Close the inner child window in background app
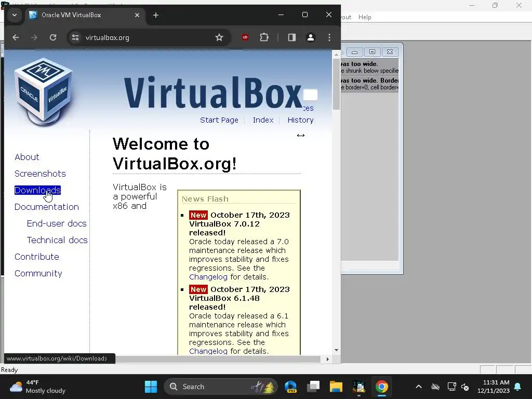532x399 pixels. (x=390, y=52)
